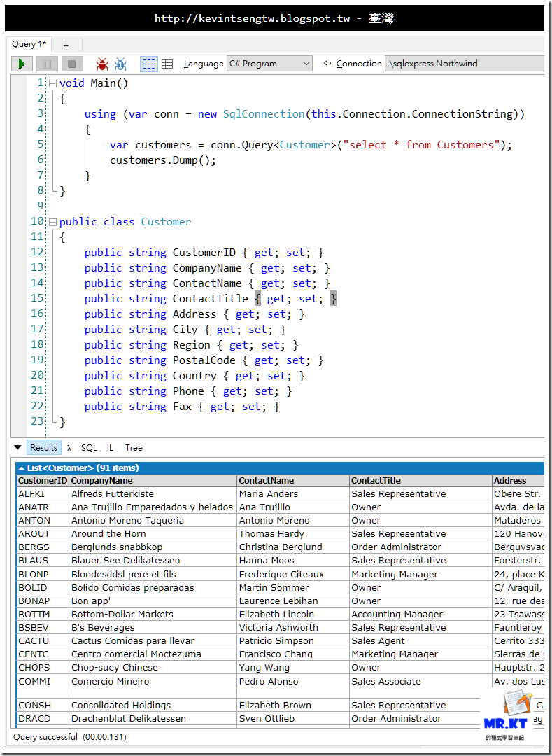552x756 pixels.
Task: Click the "select * from Customers" string
Action: [421, 145]
